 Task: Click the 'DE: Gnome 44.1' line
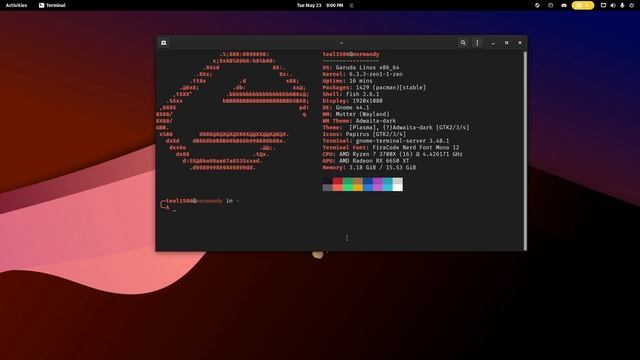tap(346, 107)
